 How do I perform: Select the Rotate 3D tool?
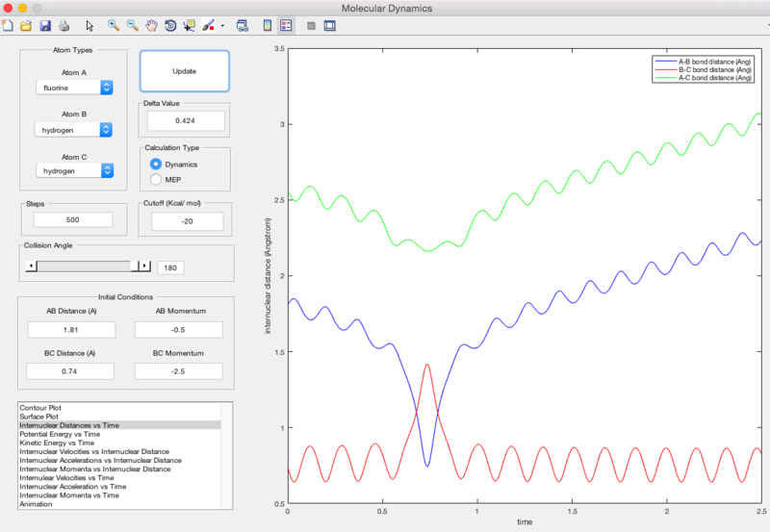170,26
